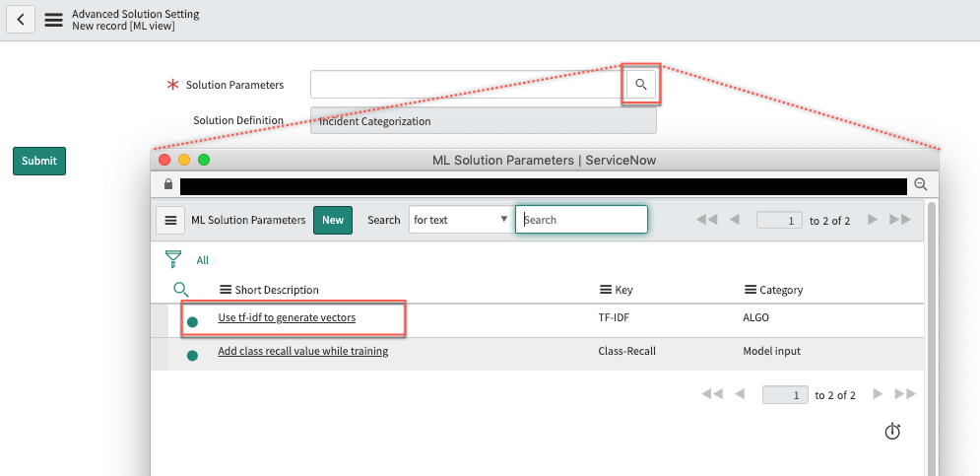This screenshot has height=476, width=980.
Task: Go to previous page in the bottom pager
Action: tap(740, 394)
